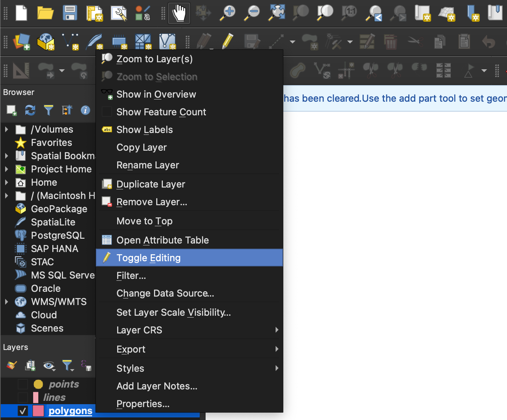
Task: Click the pink polygons color swatch
Action: click(x=38, y=411)
